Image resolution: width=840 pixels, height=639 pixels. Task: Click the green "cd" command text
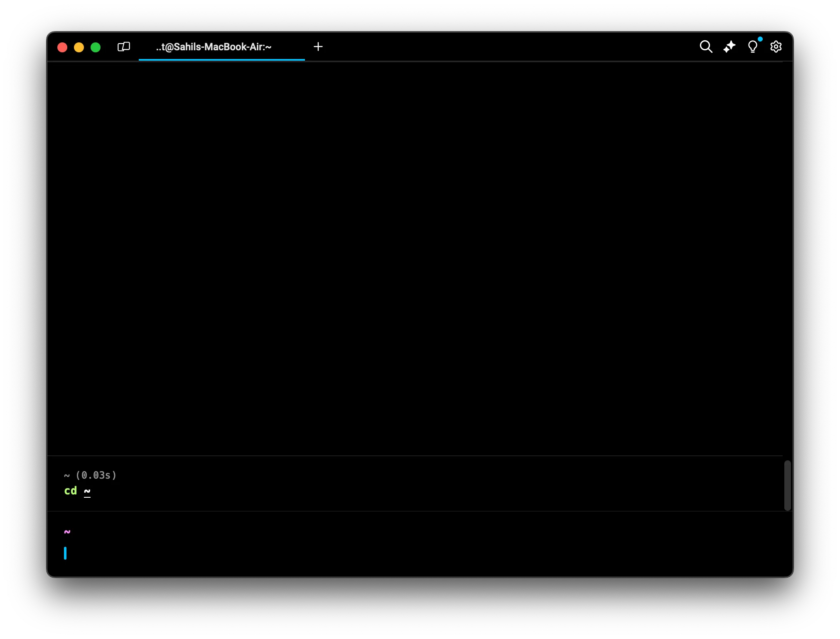click(71, 491)
